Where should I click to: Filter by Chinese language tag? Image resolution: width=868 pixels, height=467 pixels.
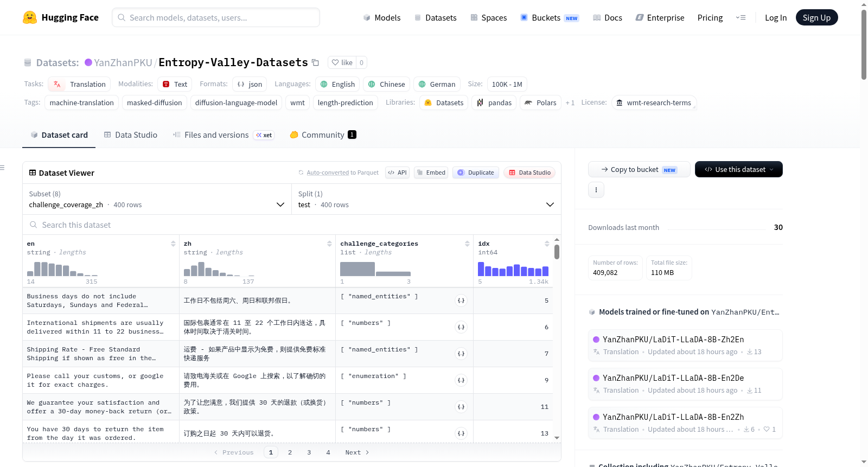click(x=386, y=84)
